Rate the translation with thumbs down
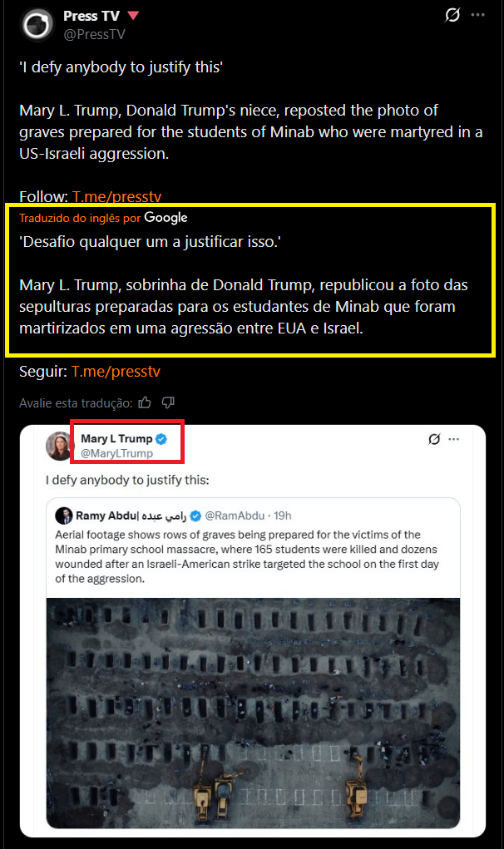Viewport: 504px width, 849px height. point(168,402)
